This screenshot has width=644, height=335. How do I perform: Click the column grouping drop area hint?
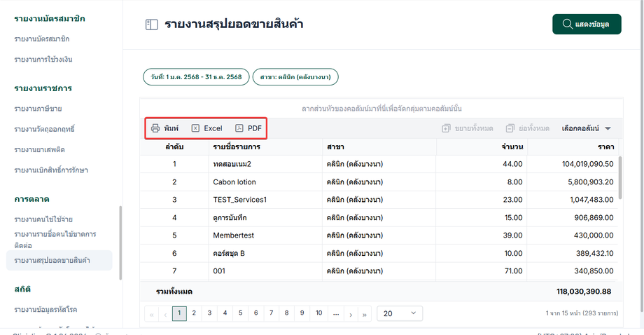381,109
